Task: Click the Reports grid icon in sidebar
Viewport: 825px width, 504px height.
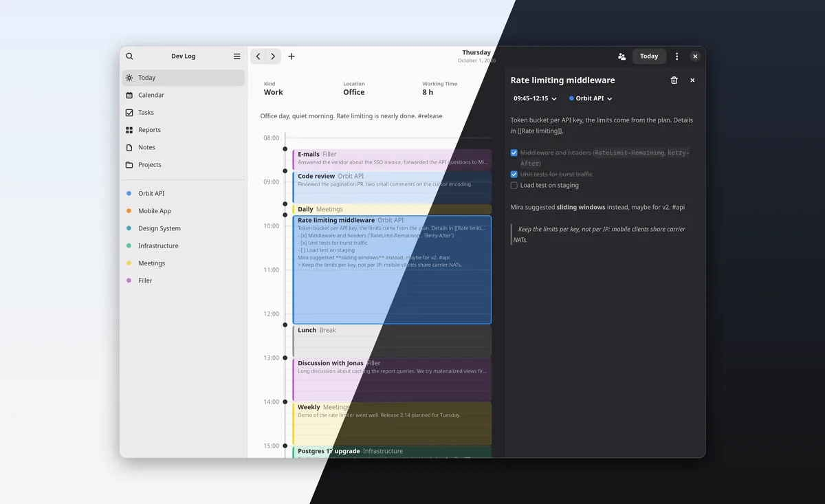Action: (129, 130)
